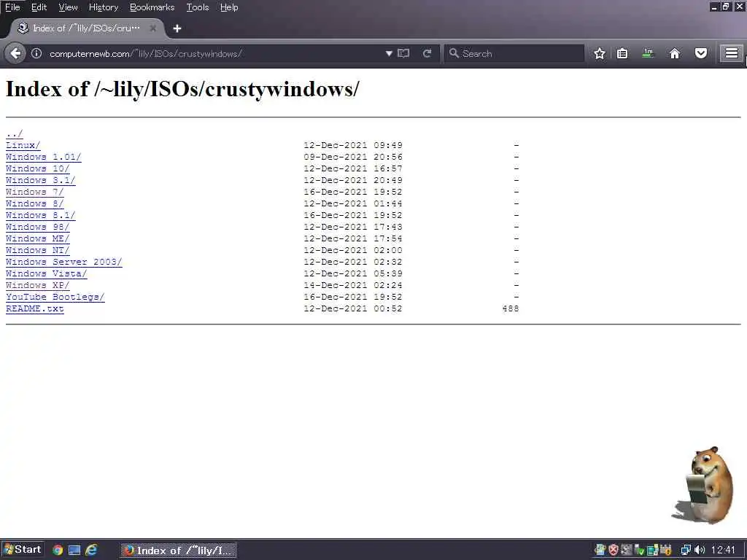Save page to Pocket icon

(x=701, y=53)
